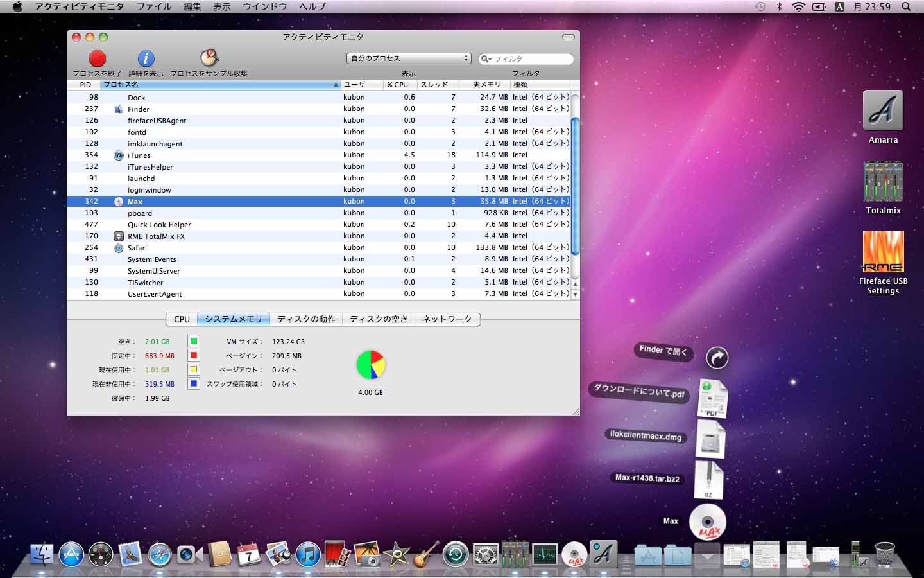Open System Preferences gears in Dock
Viewport: 924px width, 578px height.
coord(486,554)
